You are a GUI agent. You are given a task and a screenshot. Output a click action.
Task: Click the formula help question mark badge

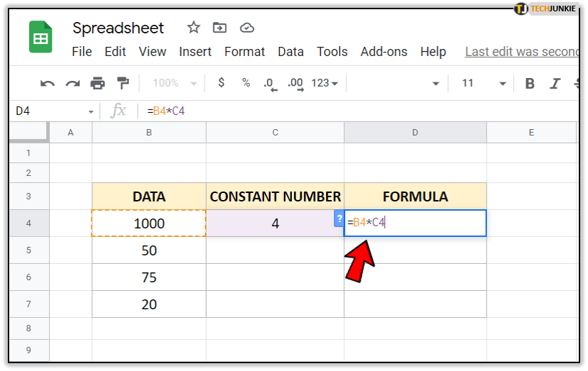[x=339, y=219]
